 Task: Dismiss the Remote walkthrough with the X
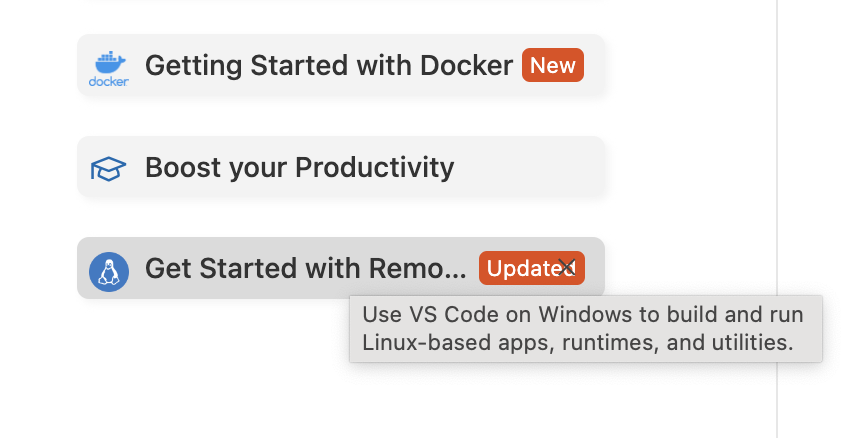click(x=566, y=268)
